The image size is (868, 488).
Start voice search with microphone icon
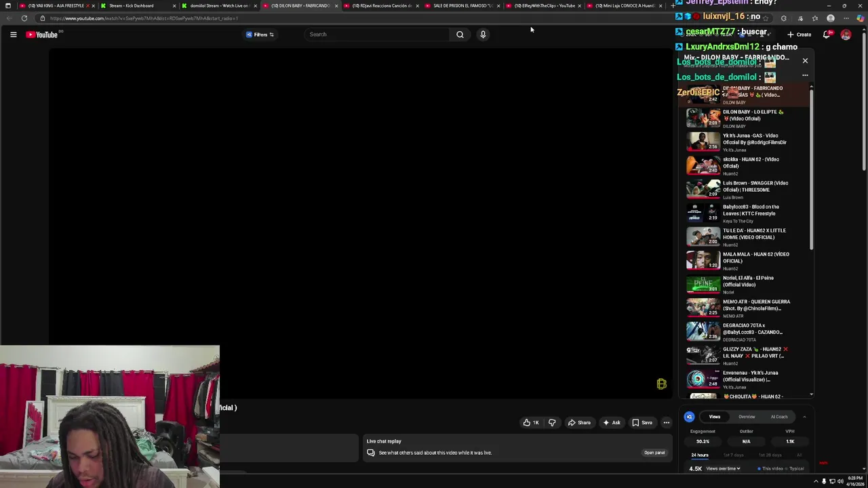click(x=483, y=35)
